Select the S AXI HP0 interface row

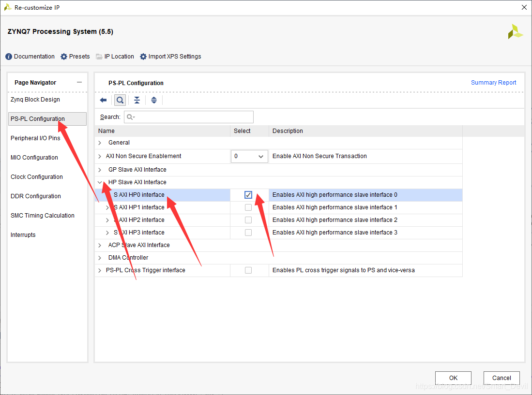278,195
